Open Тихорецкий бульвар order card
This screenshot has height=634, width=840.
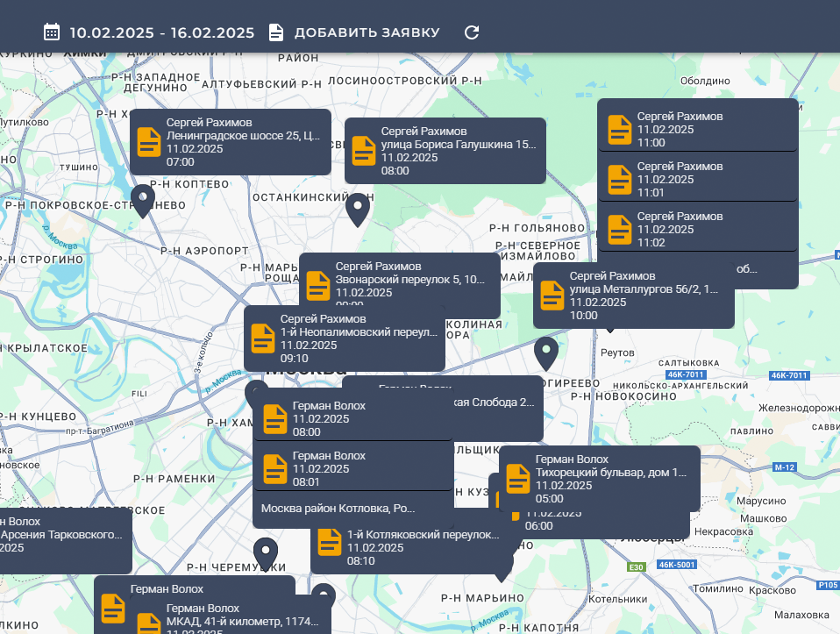(599, 479)
